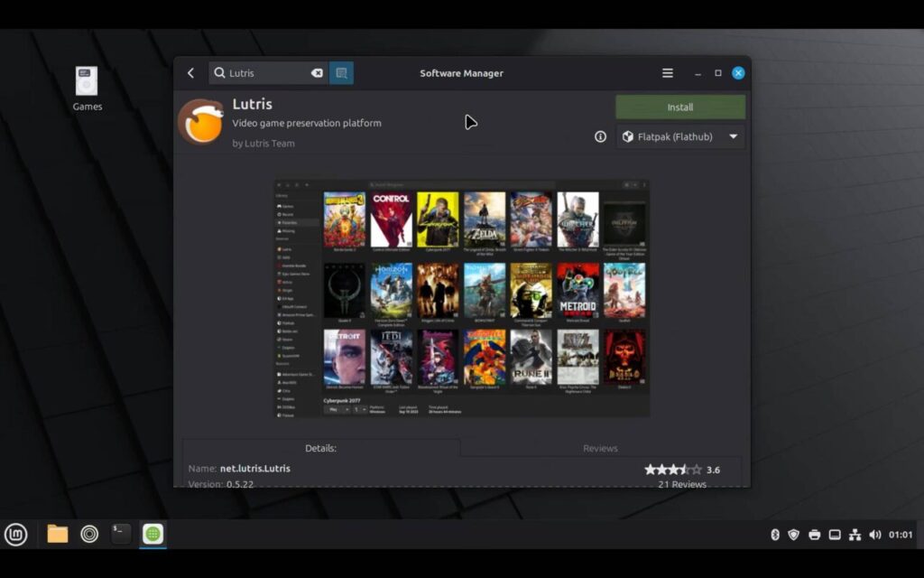Image resolution: width=924 pixels, height=578 pixels.
Task: Click the net.lutris.Lutris package name
Action: point(254,469)
